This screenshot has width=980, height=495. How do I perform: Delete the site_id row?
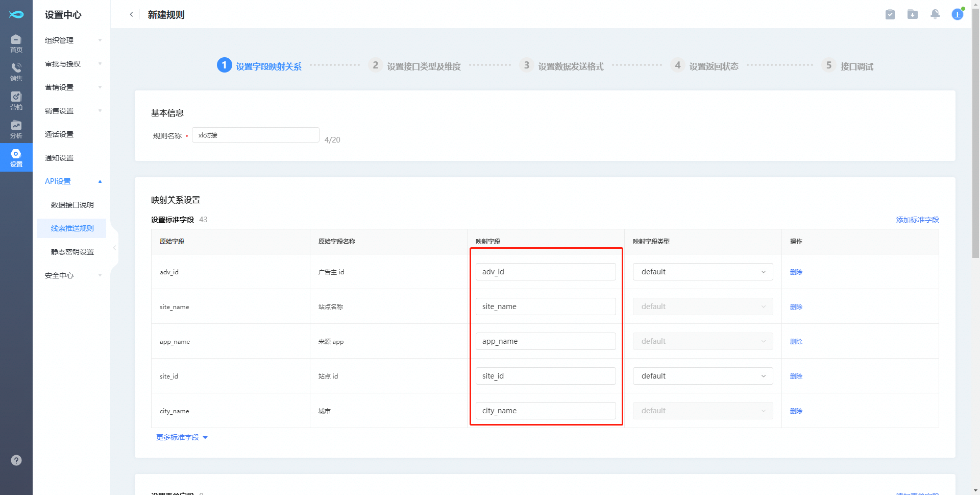pos(796,376)
